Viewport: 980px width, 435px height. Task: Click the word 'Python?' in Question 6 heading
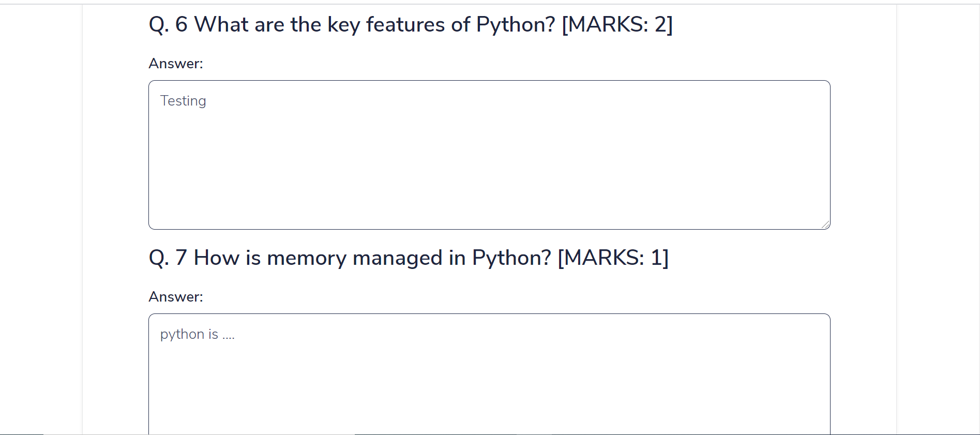(516, 25)
